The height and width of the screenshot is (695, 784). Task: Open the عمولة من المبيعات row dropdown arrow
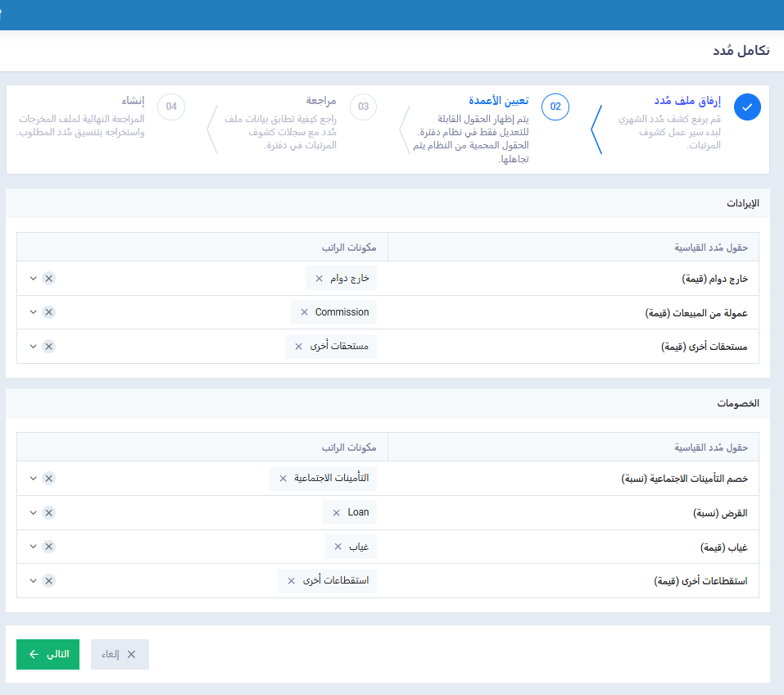click(33, 312)
